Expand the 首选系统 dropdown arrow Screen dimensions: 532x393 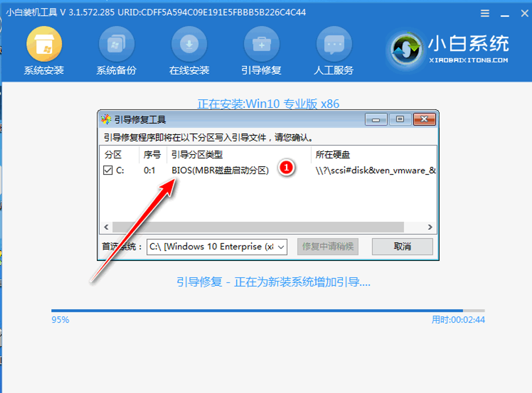pos(281,247)
